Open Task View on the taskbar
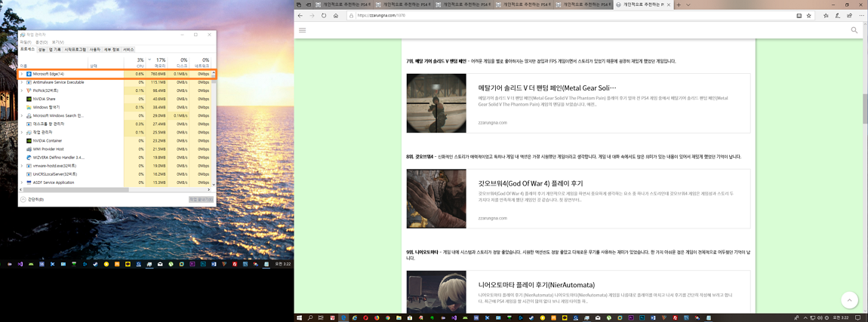 [322, 318]
